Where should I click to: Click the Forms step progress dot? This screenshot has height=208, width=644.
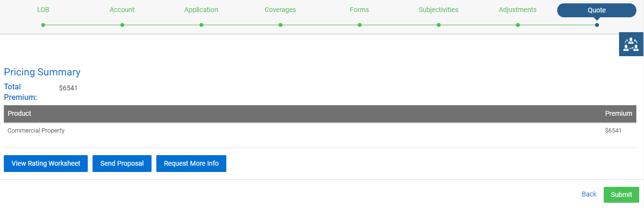coord(360,25)
